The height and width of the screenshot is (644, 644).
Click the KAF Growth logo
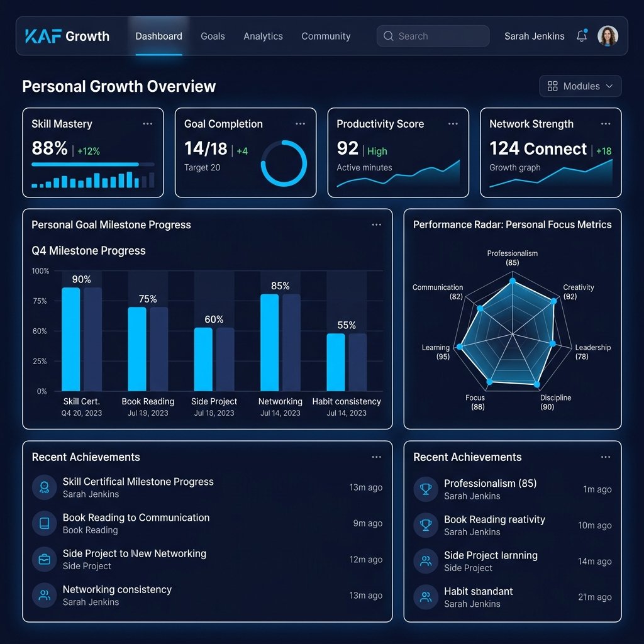[67, 36]
